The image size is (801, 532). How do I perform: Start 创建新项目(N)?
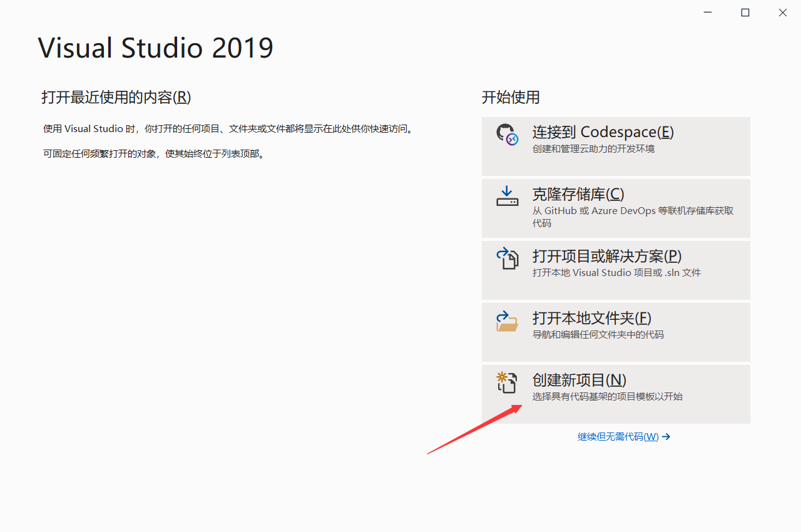pyautogui.click(x=616, y=394)
